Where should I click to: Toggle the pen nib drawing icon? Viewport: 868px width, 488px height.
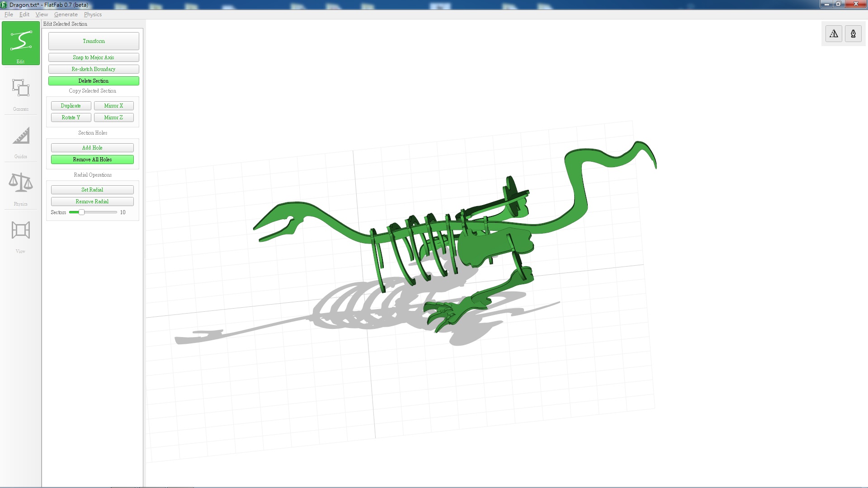(x=853, y=34)
